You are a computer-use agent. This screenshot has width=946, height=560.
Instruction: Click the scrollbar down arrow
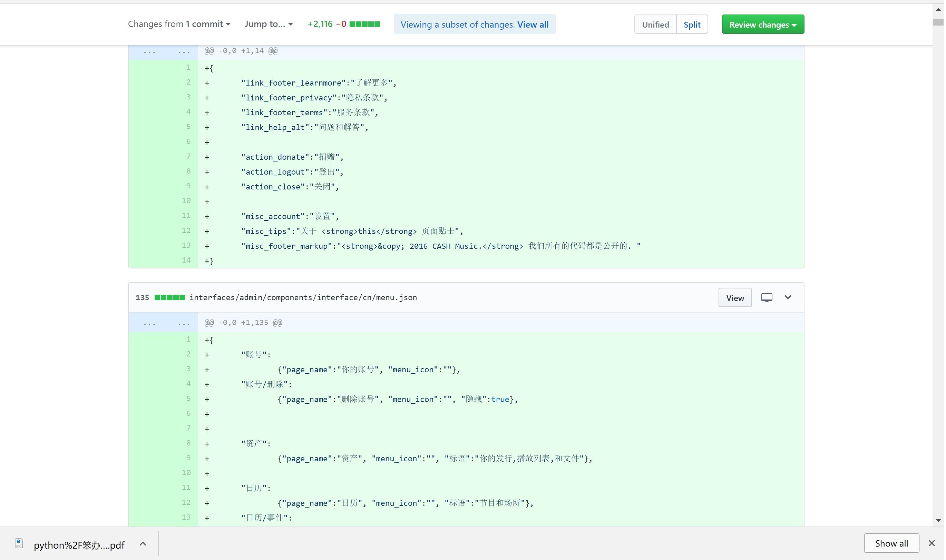(938, 520)
